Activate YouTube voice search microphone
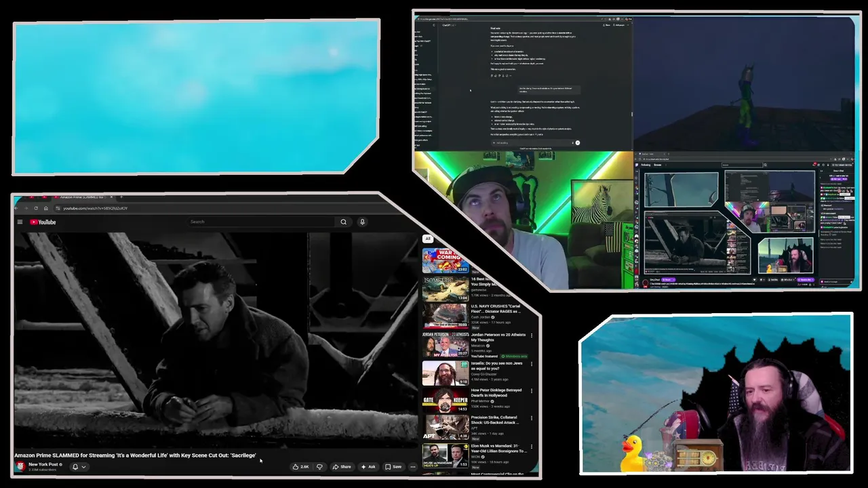 362,222
